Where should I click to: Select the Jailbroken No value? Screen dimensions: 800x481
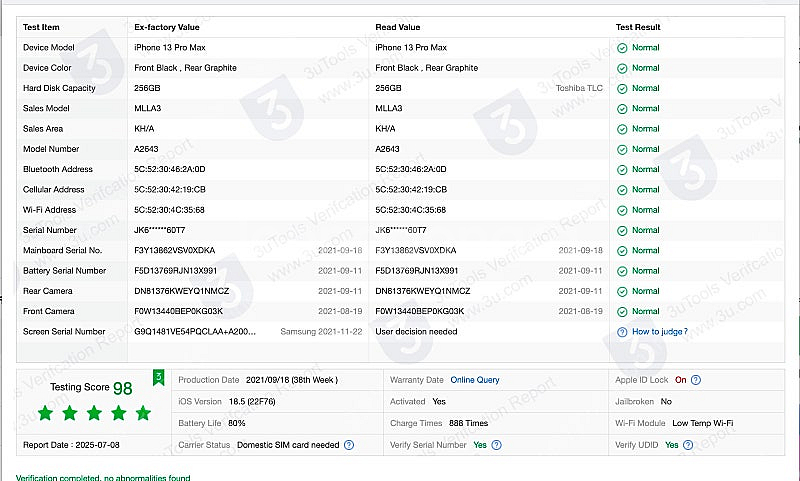tap(666, 401)
